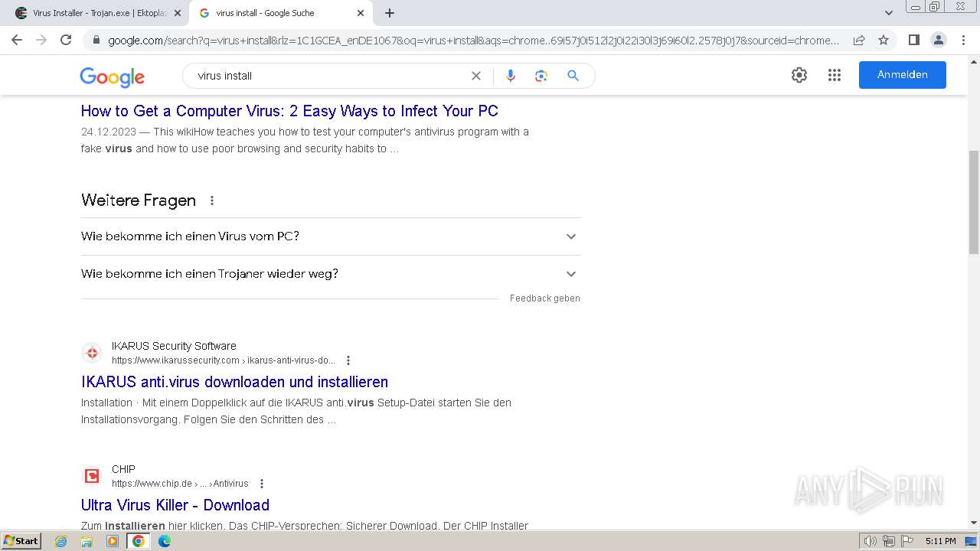Go to the Google homepage via logo
Screen dimensions: 980x551
click(x=112, y=77)
